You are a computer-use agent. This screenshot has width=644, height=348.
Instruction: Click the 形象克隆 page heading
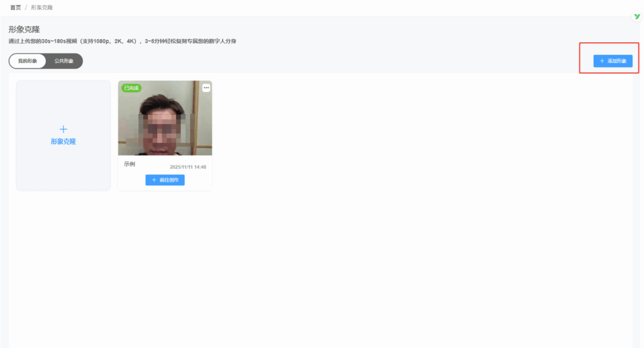24,29
